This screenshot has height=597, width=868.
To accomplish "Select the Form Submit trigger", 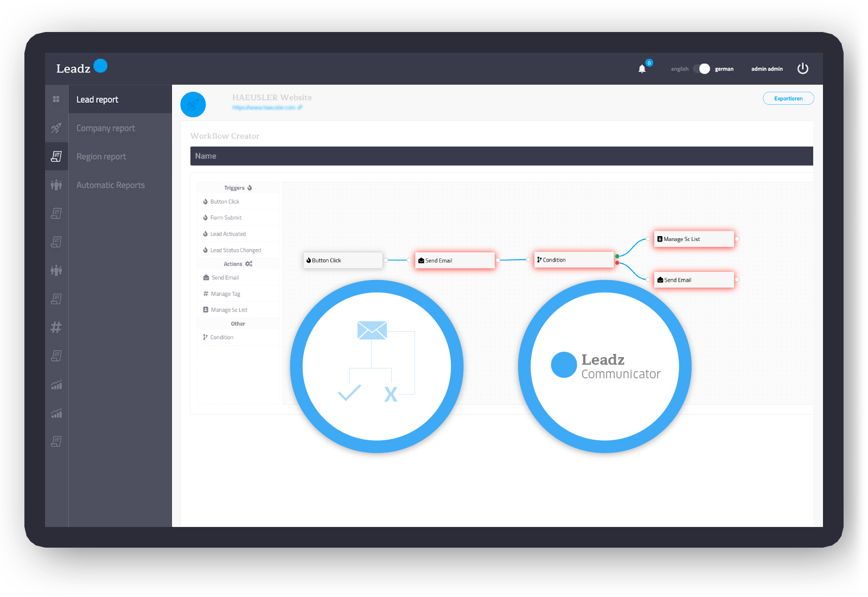I will pos(238,218).
